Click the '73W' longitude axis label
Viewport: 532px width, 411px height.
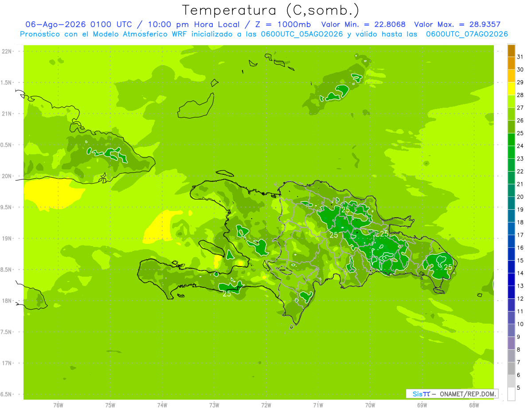click(214, 405)
